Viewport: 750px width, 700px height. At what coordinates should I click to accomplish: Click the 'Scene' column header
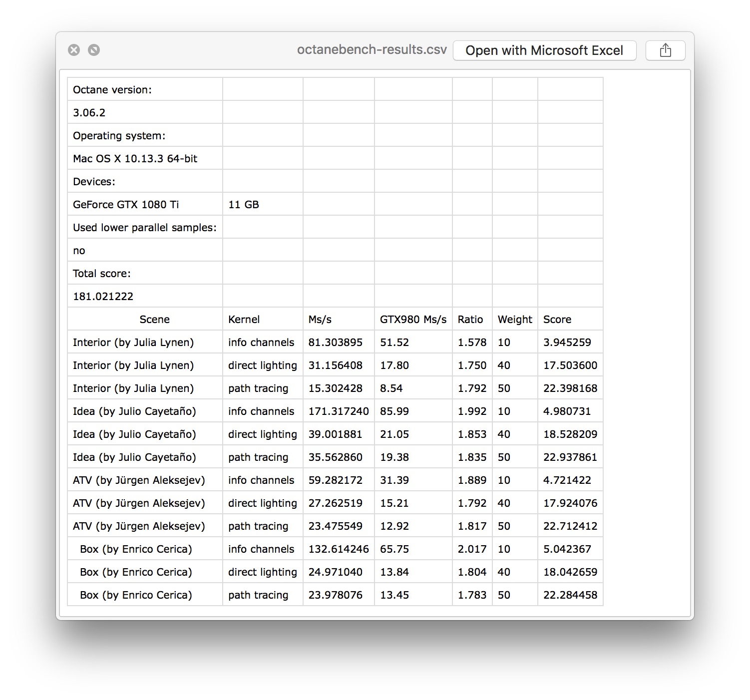click(145, 319)
